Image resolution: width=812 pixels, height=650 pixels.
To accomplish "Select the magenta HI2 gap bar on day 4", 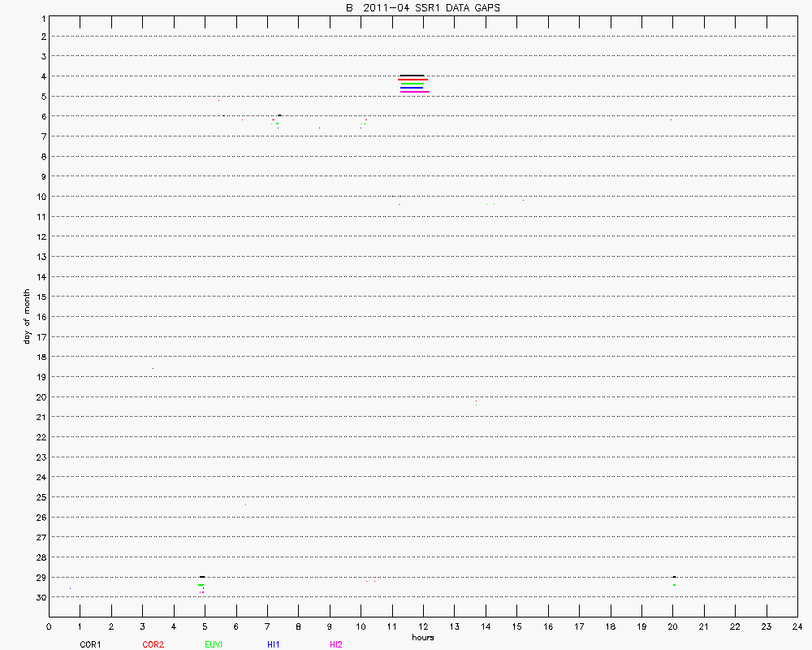I will coord(414,92).
